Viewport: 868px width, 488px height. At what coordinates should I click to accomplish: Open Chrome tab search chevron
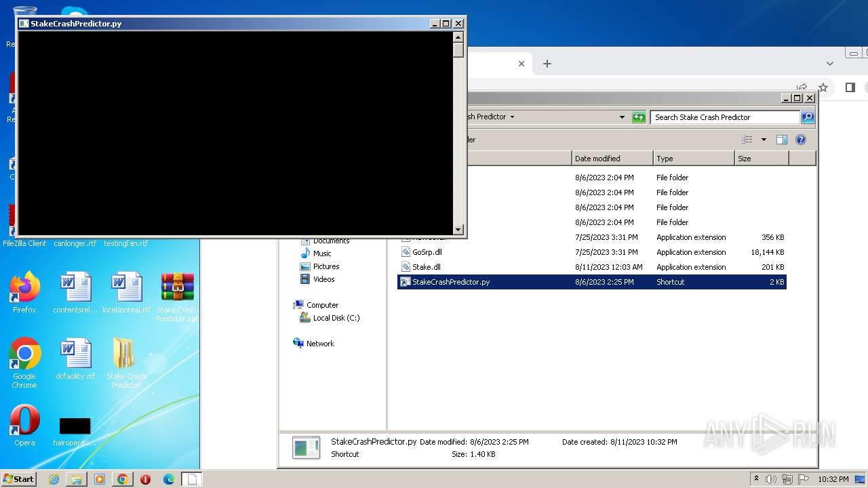click(x=830, y=64)
